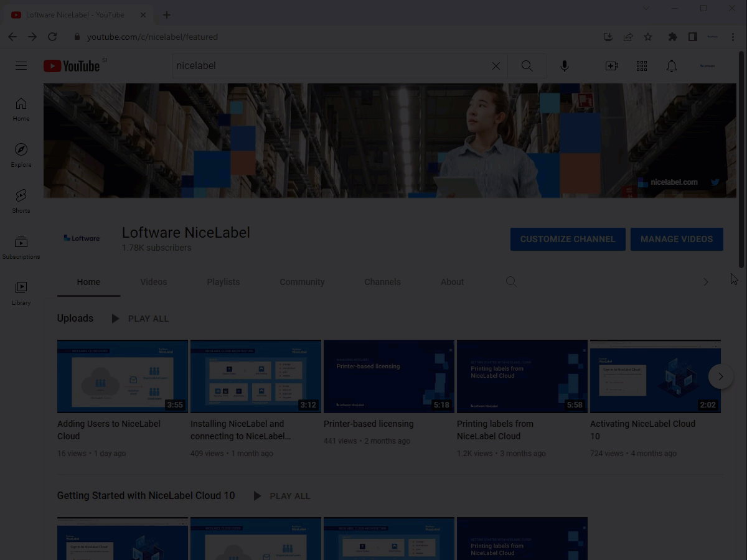Image resolution: width=747 pixels, height=560 pixels.
Task: Open the Twitter link on the banner
Action: point(715,182)
